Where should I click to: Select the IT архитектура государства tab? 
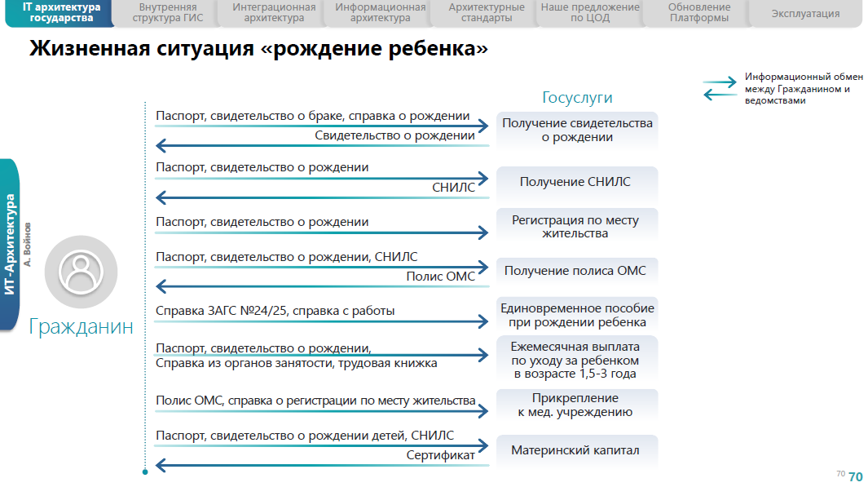coord(62,12)
